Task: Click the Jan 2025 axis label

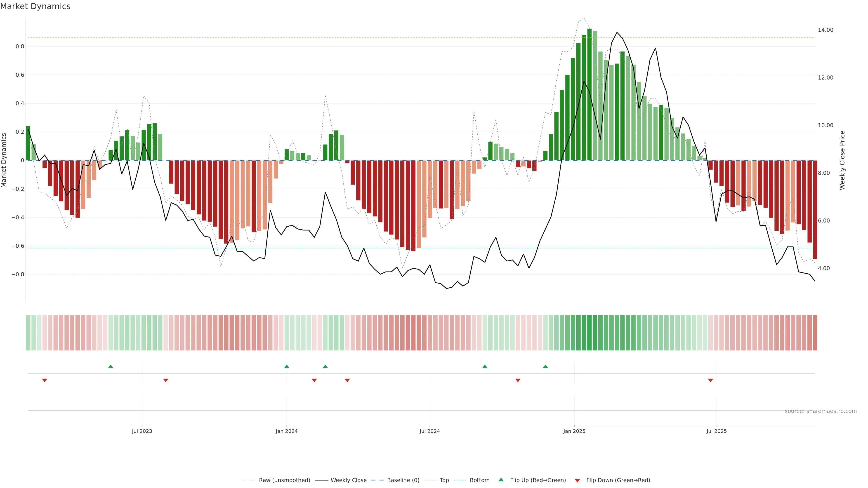Action: [574, 431]
